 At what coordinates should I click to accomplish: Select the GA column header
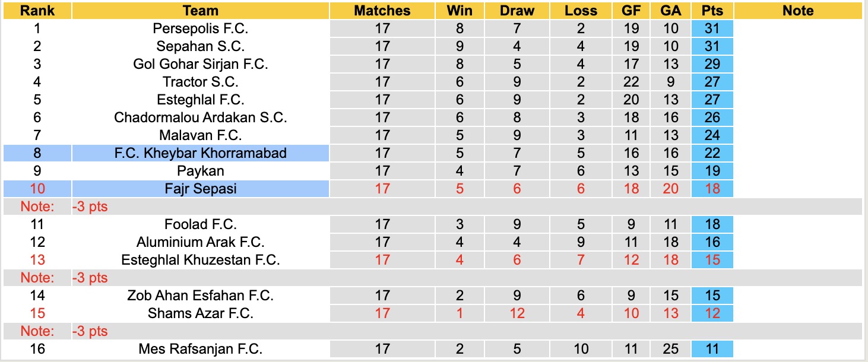[671, 11]
